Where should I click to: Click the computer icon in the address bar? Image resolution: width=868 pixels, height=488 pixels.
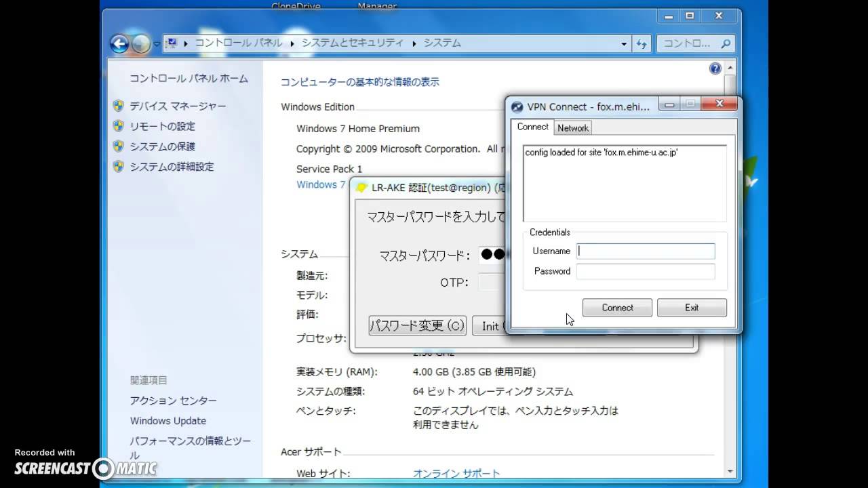pos(172,43)
